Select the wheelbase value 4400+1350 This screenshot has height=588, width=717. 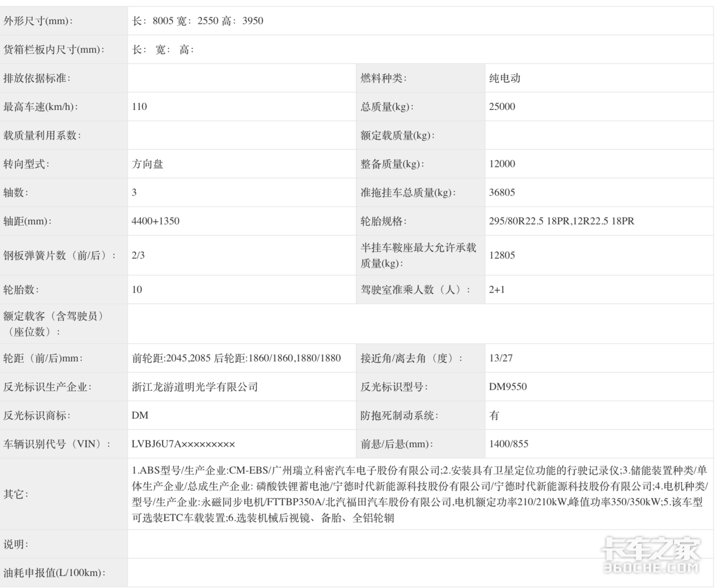tap(155, 222)
